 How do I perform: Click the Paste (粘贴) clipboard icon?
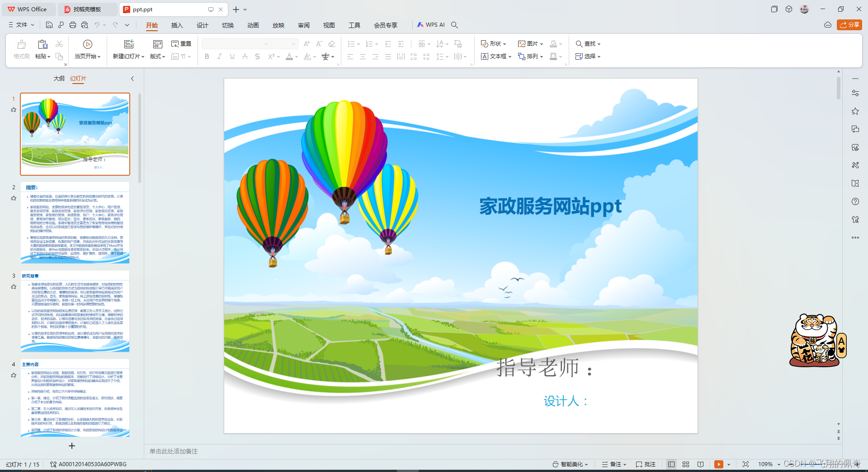coord(42,44)
